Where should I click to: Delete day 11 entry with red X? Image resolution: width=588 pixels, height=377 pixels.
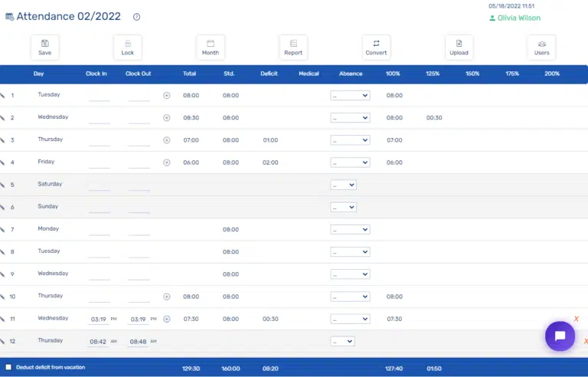(576, 319)
